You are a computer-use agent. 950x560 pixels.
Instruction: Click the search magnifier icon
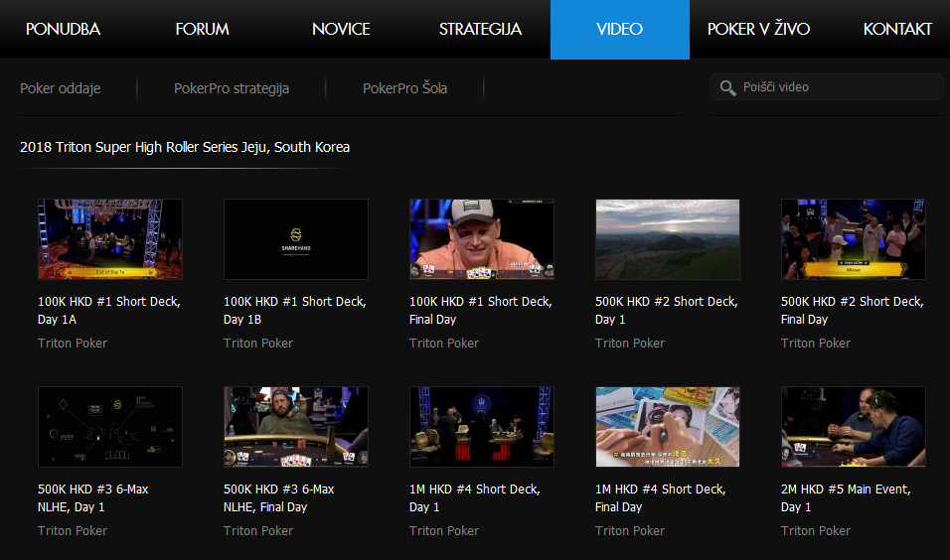[727, 87]
